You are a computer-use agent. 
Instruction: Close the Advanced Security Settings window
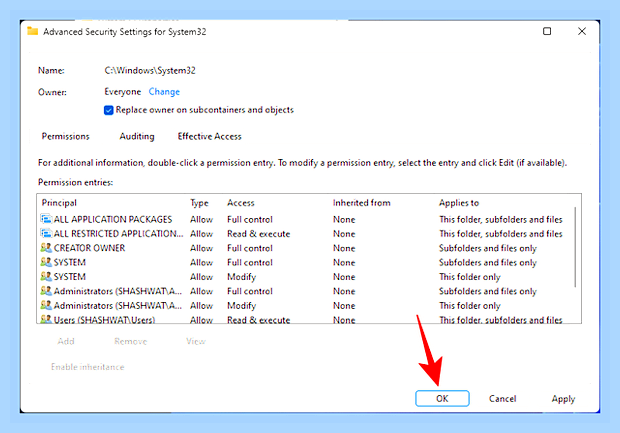click(x=582, y=31)
